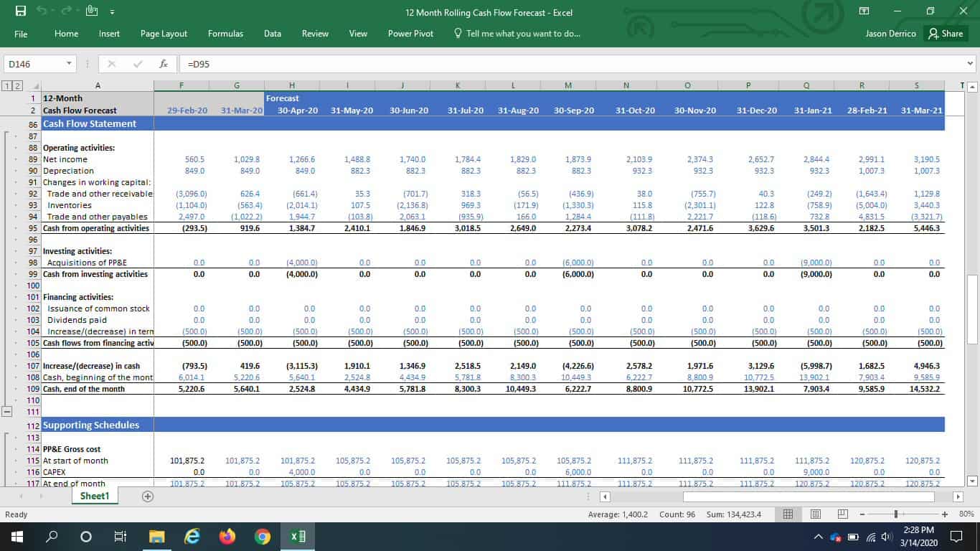The height and width of the screenshot is (551, 980).
Task: Click the Share button
Action: 946,33
